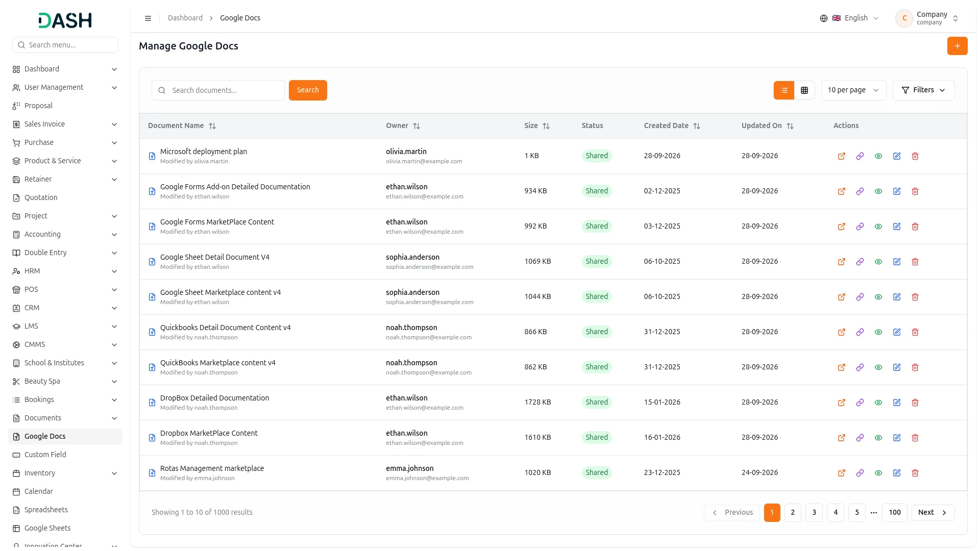Edit DropBox Detailed Documentation row
The height and width of the screenshot is (551, 980).
tap(896, 403)
